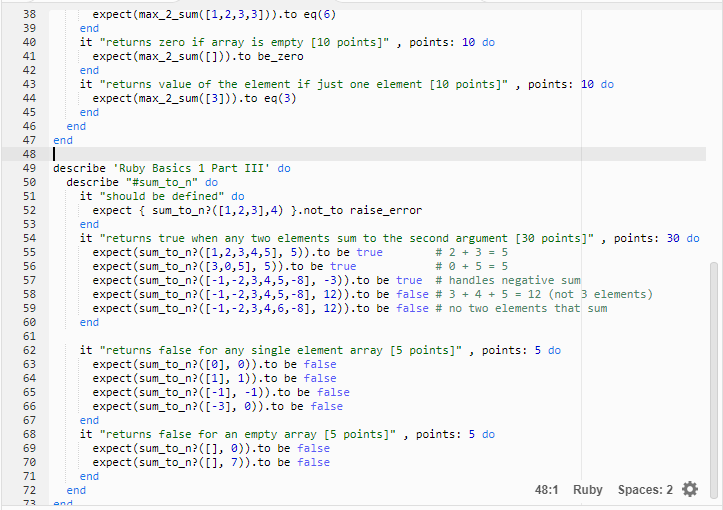Change indentation via Spaces: 2
The image size is (723, 510).
pos(645,490)
